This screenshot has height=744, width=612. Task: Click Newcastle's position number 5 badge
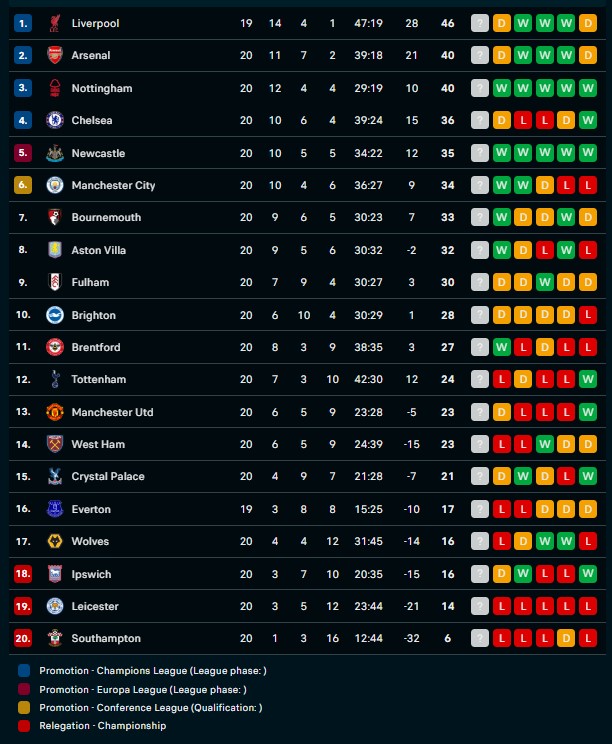point(23,153)
